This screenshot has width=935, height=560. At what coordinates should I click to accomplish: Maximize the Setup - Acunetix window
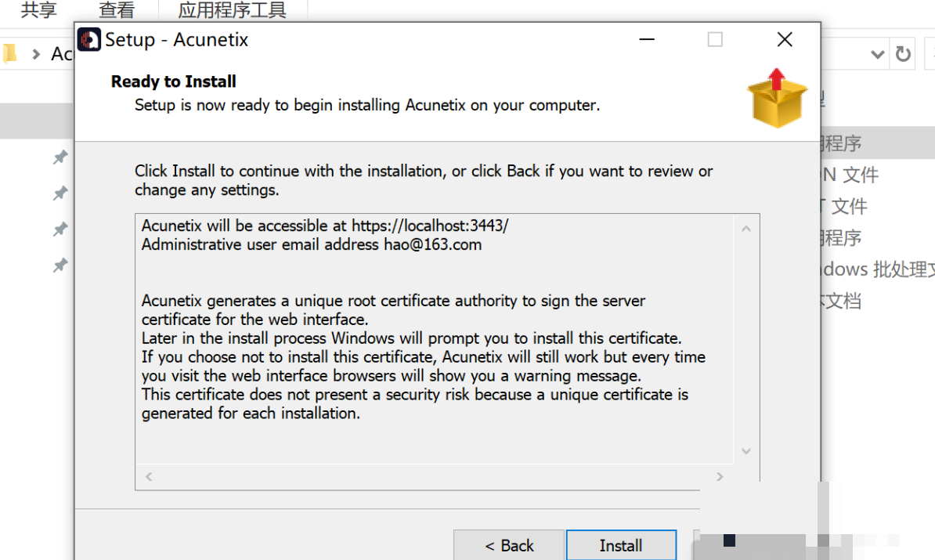715,40
